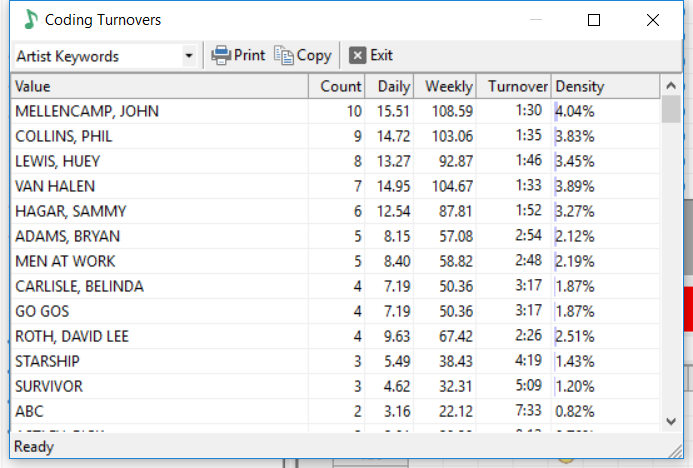This screenshot has width=693, height=468.
Task: Sort by the Count column header
Action: click(x=336, y=86)
